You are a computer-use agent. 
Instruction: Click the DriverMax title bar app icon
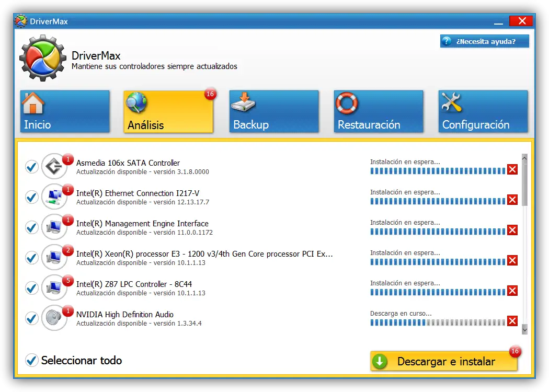pos(21,21)
